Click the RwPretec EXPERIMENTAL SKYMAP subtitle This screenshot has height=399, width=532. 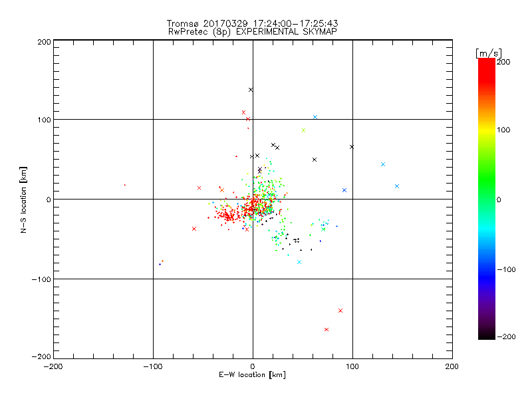tap(253, 32)
